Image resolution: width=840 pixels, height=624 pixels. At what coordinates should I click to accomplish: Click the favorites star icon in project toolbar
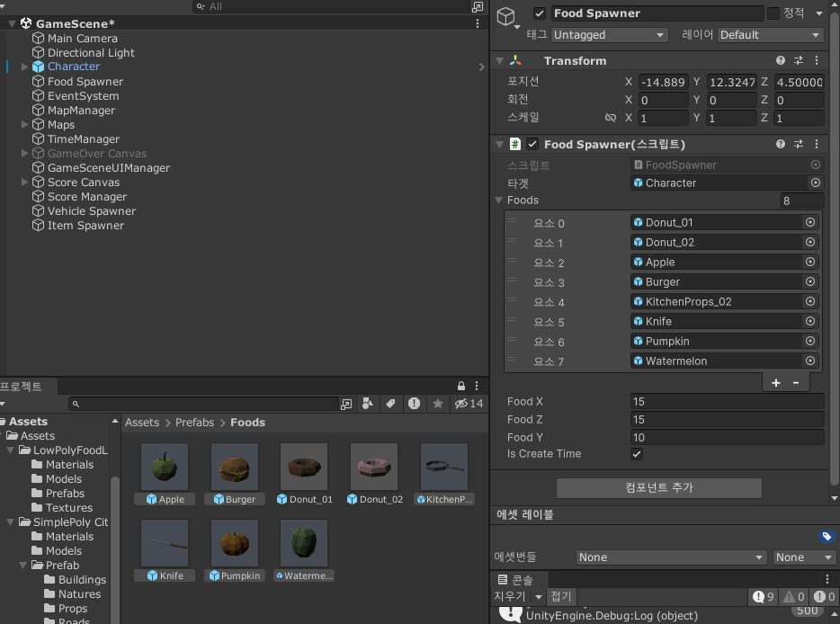pos(438,404)
